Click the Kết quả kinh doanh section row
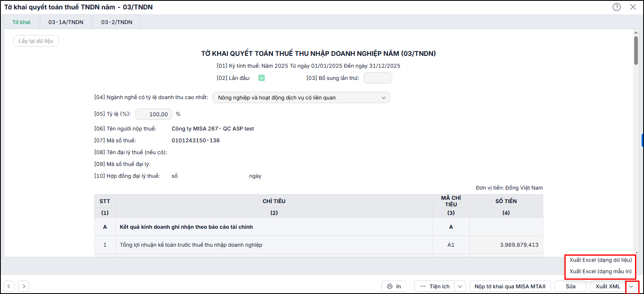The width and height of the screenshot is (644, 294). 318,227
